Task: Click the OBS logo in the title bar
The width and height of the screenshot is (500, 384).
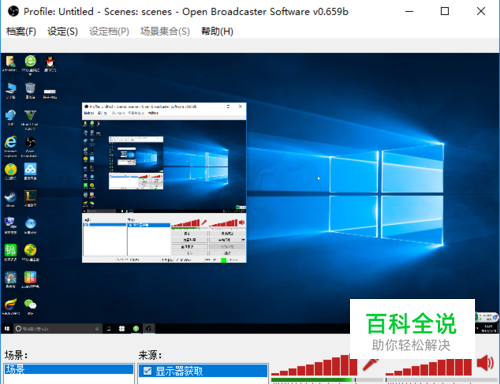Action: coord(13,11)
